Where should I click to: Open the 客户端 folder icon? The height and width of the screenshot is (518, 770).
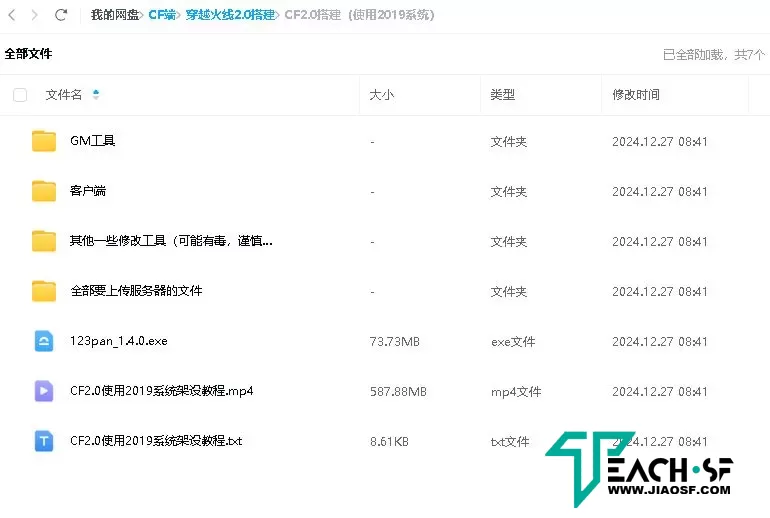click(44, 191)
